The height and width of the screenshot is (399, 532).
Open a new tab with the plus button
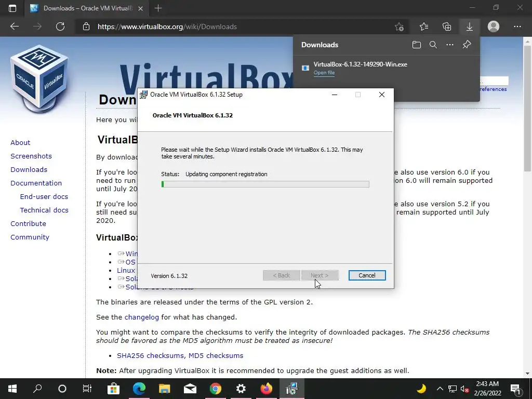[x=158, y=8]
